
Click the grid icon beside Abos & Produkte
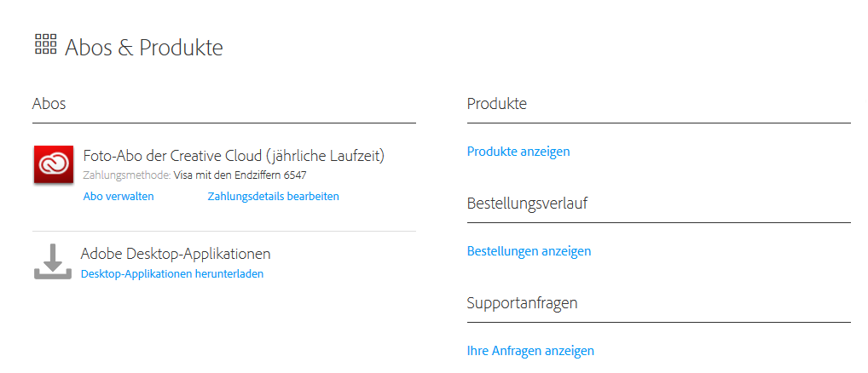click(45, 45)
